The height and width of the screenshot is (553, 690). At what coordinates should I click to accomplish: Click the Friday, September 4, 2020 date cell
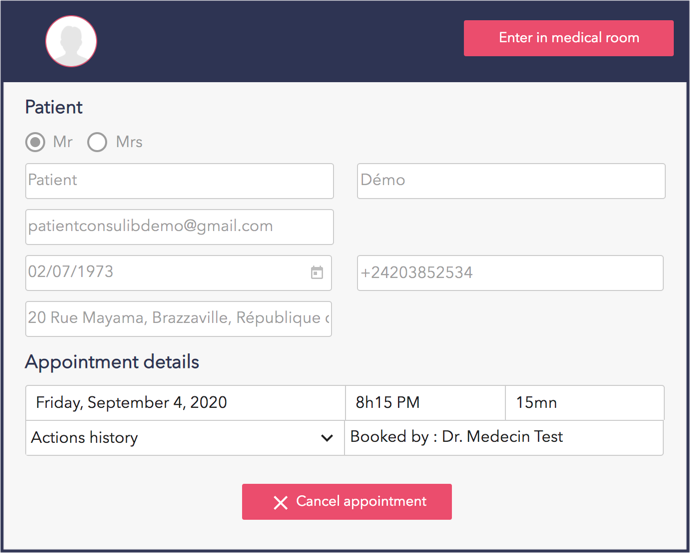185,403
